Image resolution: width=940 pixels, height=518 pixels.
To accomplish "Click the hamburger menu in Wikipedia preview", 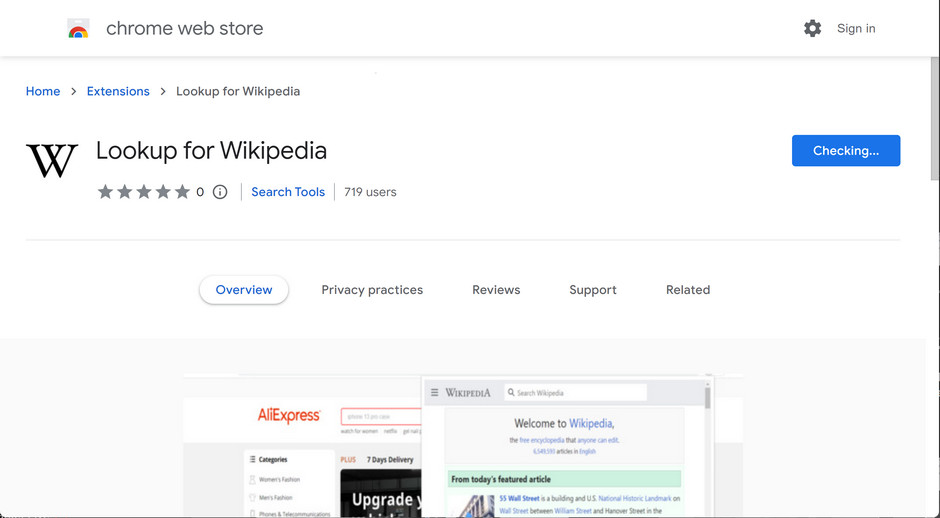I will 434,393.
